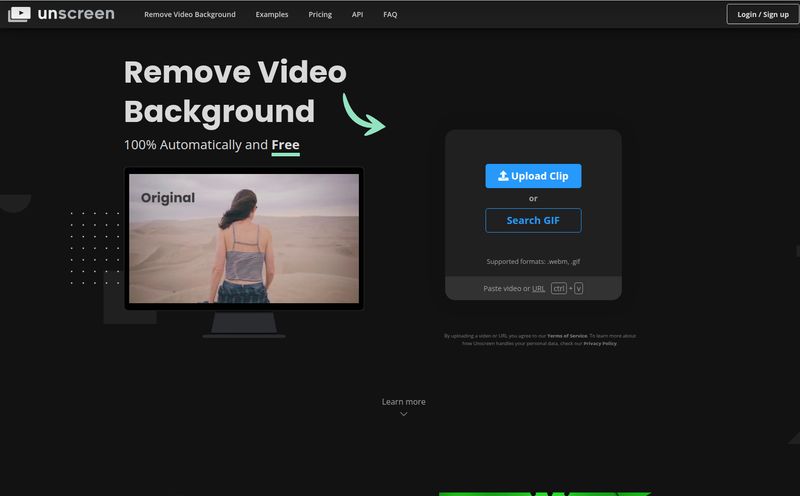Image resolution: width=800 pixels, height=496 pixels.
Task: Go to Examples page
Action: [272, 14]
